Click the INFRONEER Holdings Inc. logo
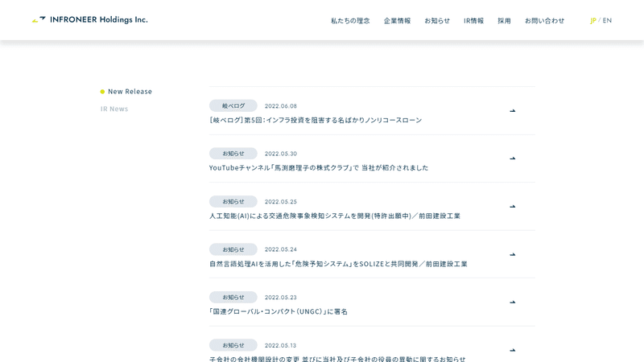644x362 pixels. pyautogui.click(x=90, y=19)
